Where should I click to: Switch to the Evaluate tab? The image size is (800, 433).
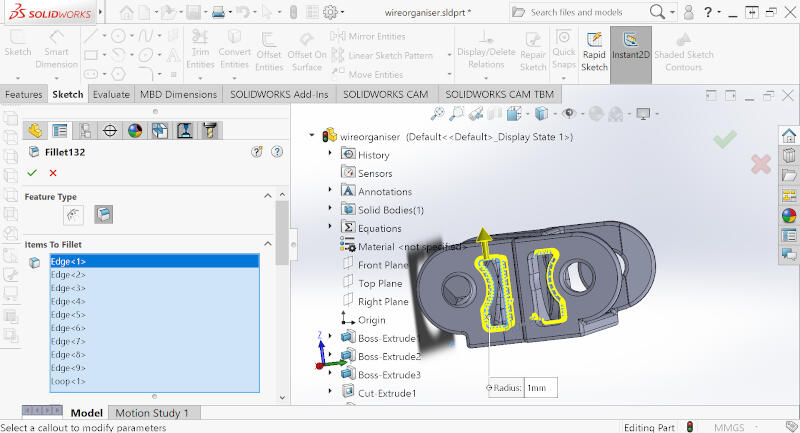tap(111, 94)
